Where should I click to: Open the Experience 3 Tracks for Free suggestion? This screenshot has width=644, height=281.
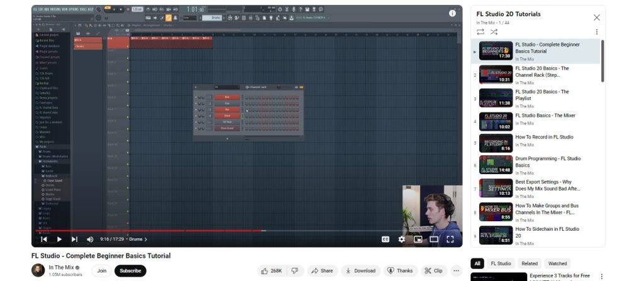click(559, 276)
